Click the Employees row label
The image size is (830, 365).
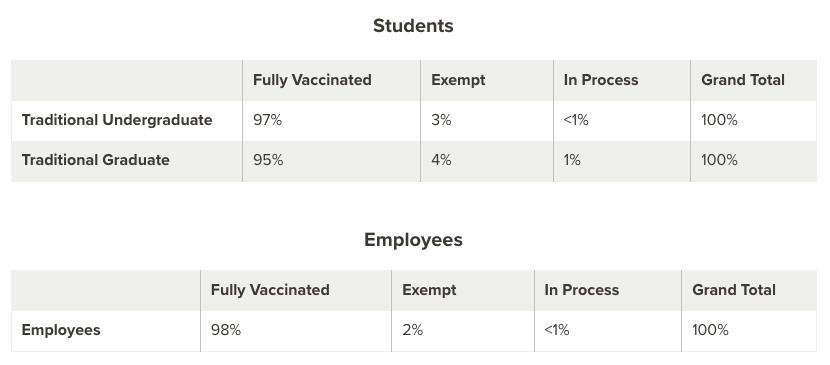(61, 330)
